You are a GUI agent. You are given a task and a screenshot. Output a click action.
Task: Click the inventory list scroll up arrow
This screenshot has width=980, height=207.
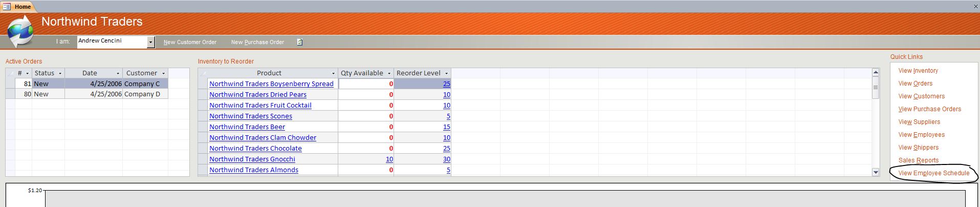point(876,72)
